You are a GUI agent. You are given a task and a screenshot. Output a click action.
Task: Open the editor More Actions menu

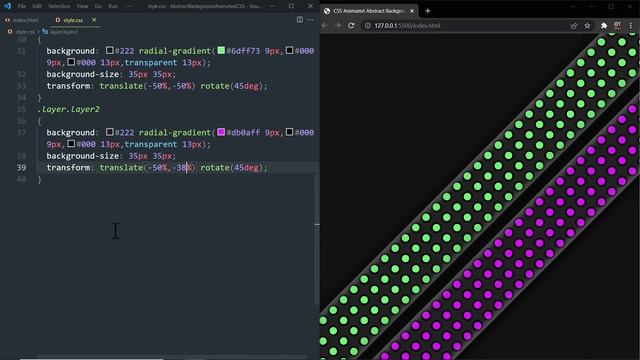[x=311, y=20]
